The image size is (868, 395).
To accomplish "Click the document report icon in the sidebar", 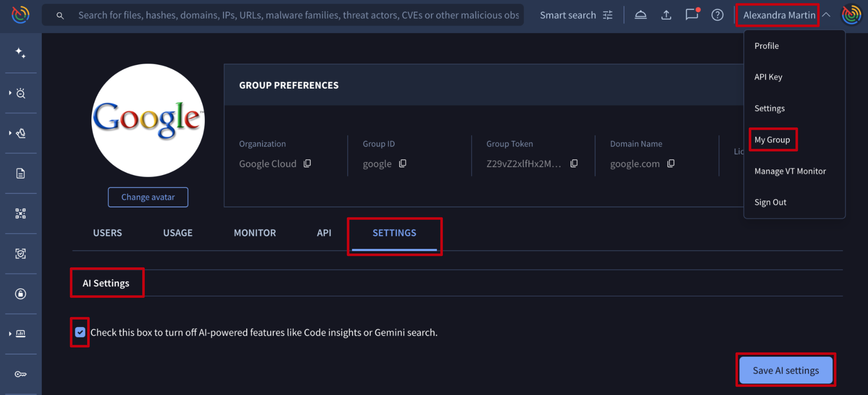I will coord(20,173).
